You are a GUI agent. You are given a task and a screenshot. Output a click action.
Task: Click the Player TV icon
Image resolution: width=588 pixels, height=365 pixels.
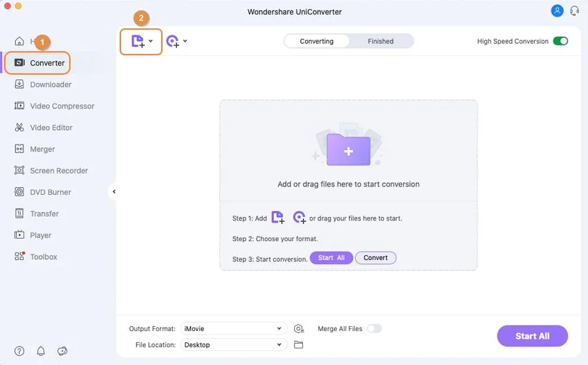coord(19,235)
